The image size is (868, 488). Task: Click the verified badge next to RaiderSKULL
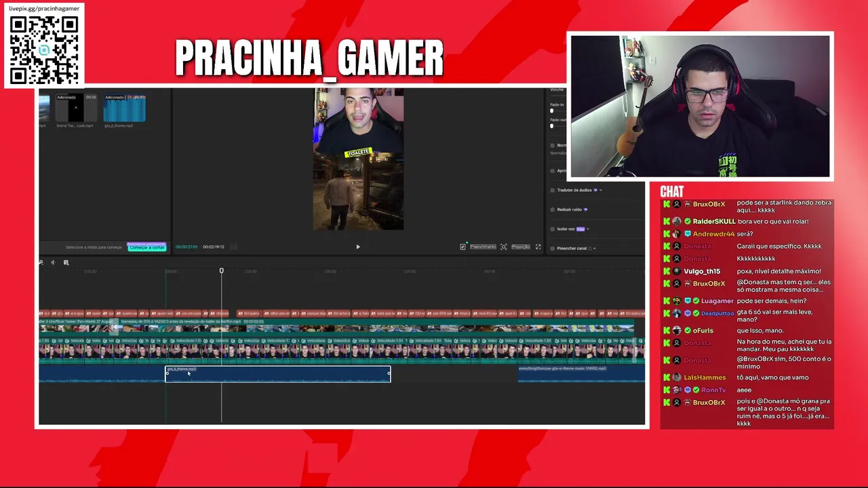coord(688,222)
